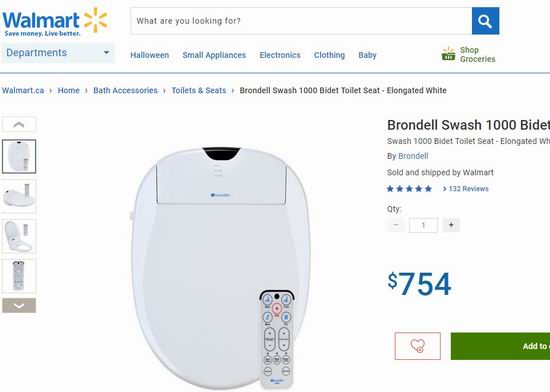Decrease quantity with the minus button

396,225
